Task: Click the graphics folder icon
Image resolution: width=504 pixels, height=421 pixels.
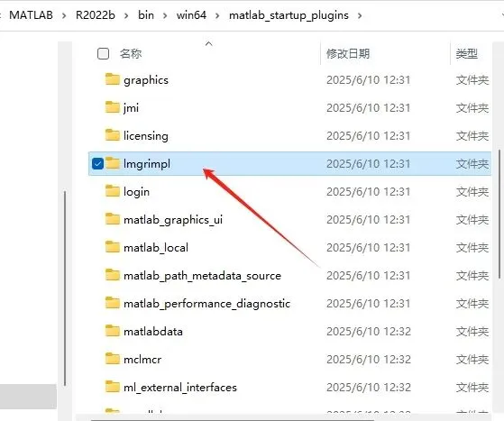Action: tap(113, 79)
